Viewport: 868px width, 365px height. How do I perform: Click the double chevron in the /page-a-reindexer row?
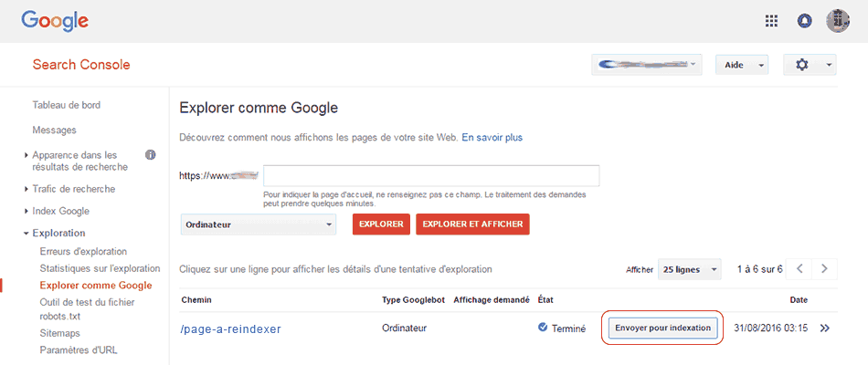(x=825, y=328)
